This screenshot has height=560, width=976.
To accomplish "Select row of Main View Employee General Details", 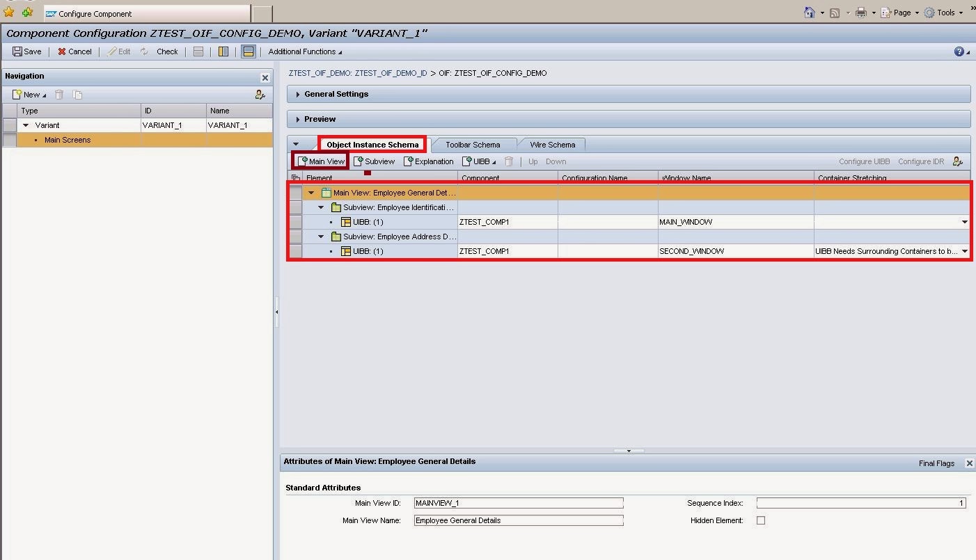I will [x=296, y=193].
